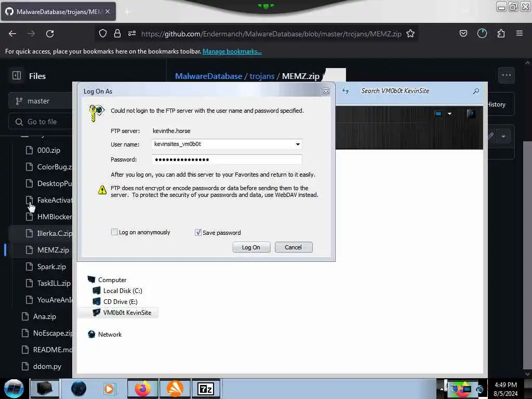
Task: Click the refresh arrows next to search box
Action: (345, 90)
